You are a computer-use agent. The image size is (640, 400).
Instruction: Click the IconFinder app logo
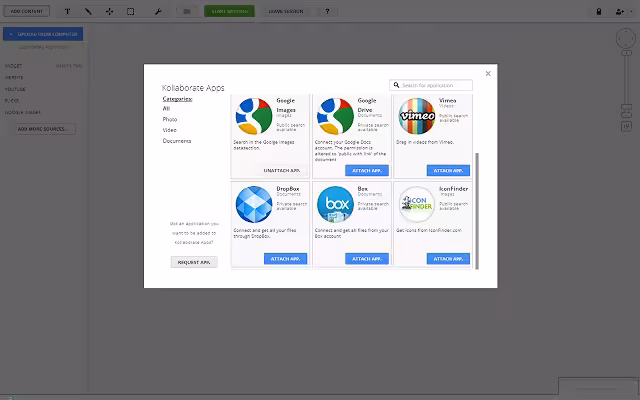(x=417, y=204)
